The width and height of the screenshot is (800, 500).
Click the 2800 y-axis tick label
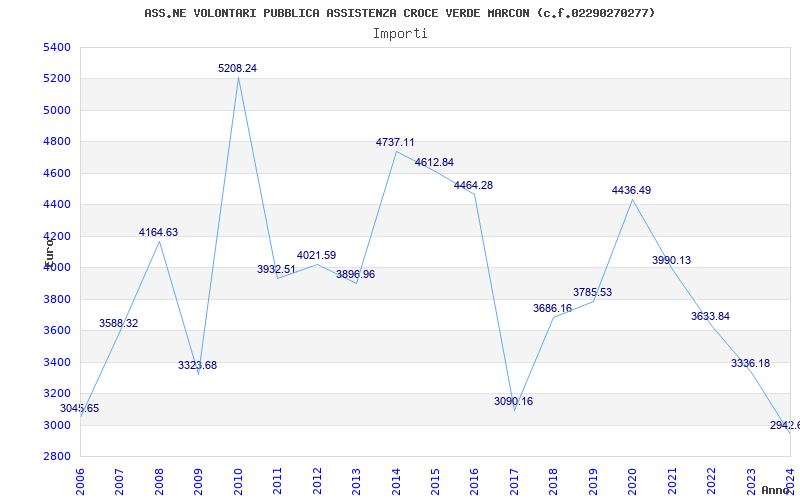(x=58, y=456)
